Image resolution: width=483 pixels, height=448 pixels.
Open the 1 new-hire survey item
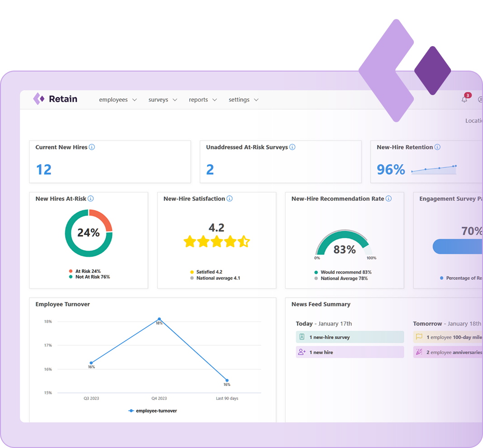pos(350,337)
